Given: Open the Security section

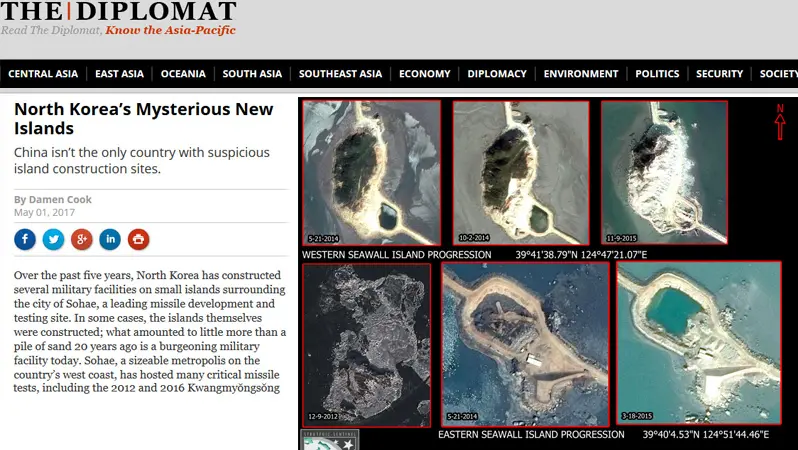Looking at the screenshot, I should point(719,74).
